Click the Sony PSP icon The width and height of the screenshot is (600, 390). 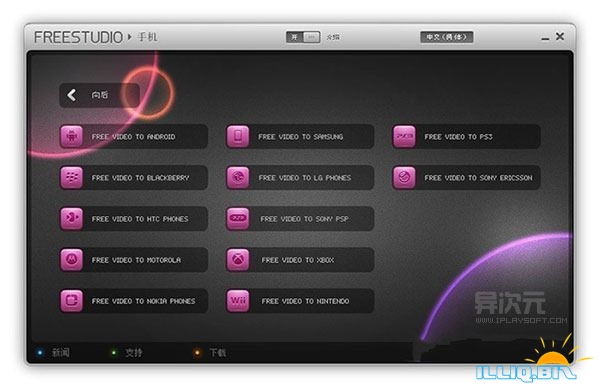238,218
